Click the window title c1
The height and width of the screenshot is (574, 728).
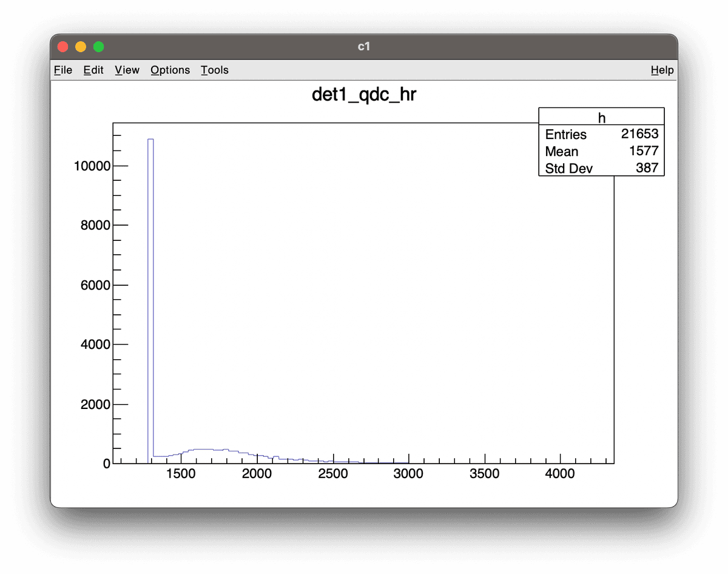point(364,47)
